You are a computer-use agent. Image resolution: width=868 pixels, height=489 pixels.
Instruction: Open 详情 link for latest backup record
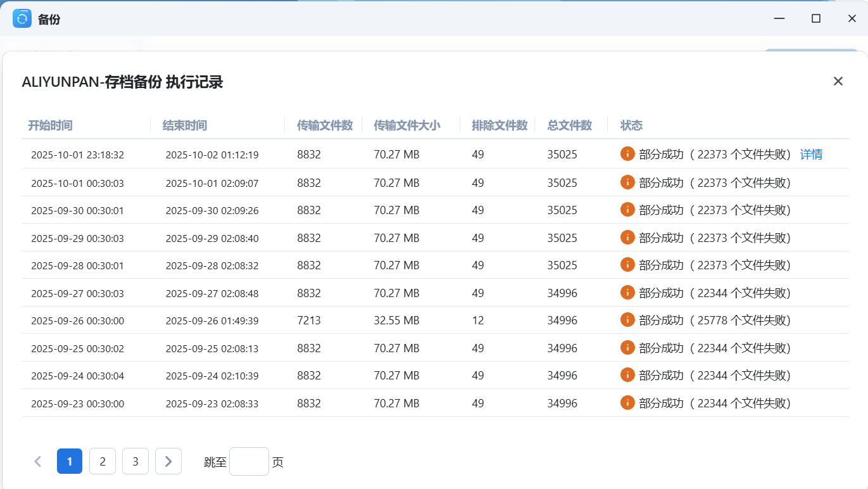click(x=811, y=155)
